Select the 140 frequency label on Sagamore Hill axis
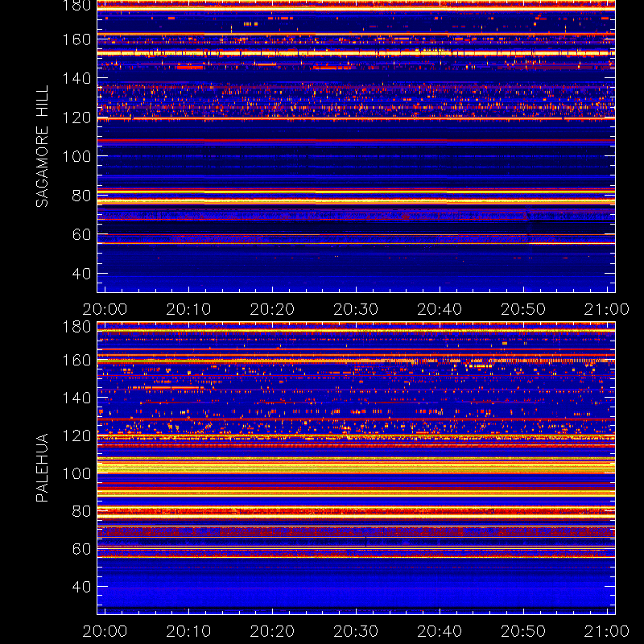The height and width of the screenshot is (644, 644). [76, 78]
